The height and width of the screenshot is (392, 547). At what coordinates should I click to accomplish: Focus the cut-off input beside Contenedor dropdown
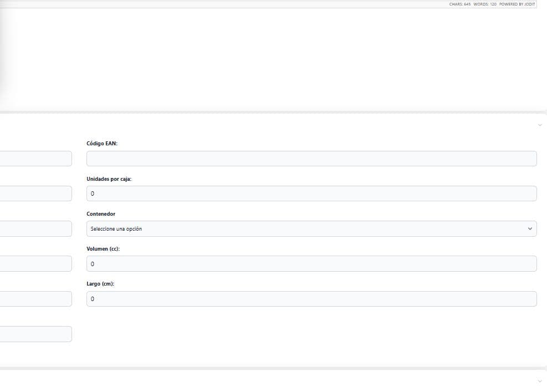[x=35, y=228]
